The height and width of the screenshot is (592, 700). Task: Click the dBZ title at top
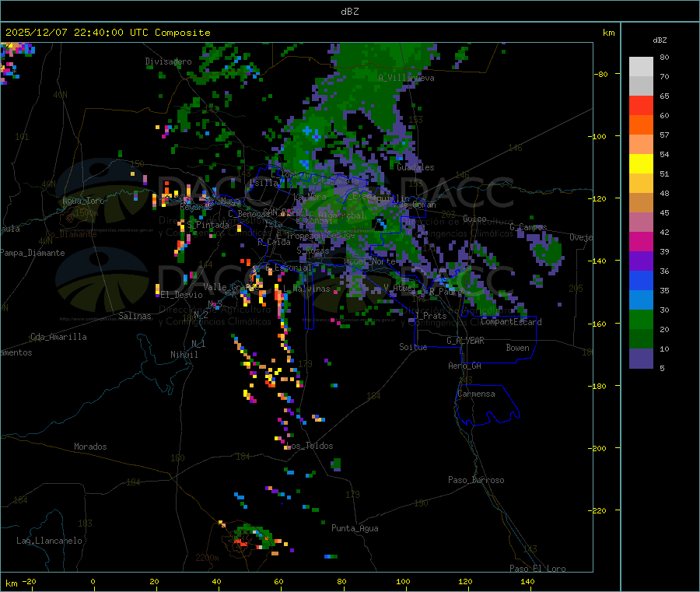click(x=349, y=12)
